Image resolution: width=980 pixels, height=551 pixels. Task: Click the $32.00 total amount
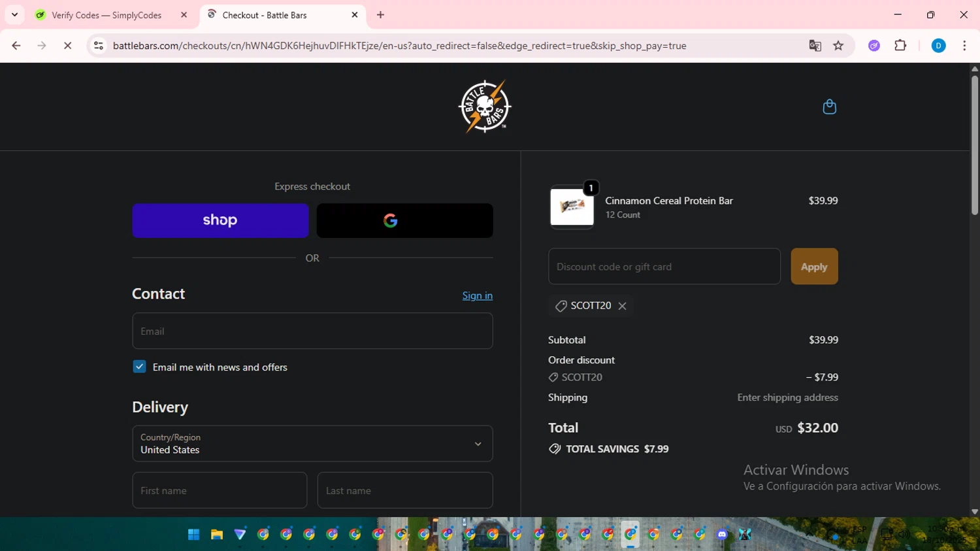click(817, 428)
